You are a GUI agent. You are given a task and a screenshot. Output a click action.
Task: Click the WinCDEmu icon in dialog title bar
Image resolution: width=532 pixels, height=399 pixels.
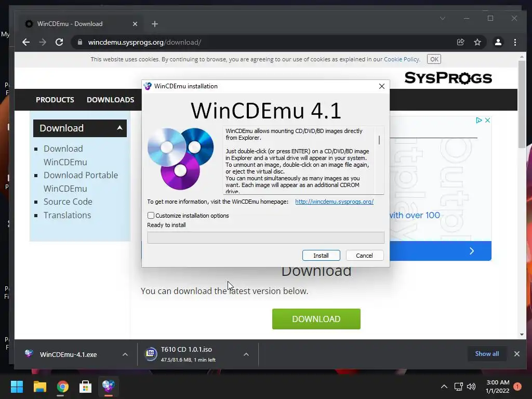click(x=148, y=86)
